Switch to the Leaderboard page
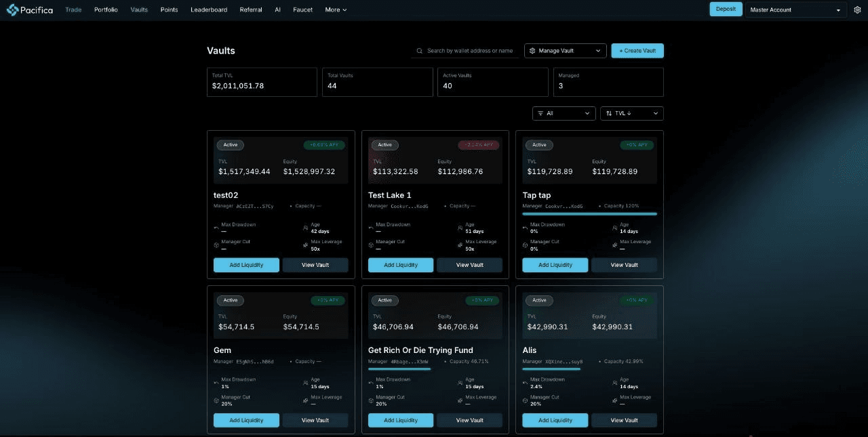The image size is (868, 437). [x=209, y=10]
